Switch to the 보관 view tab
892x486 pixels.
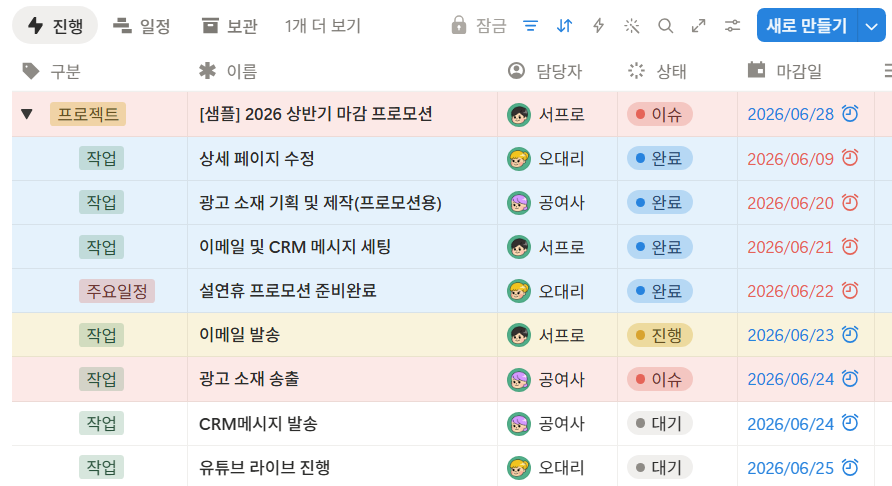[230, 26]
